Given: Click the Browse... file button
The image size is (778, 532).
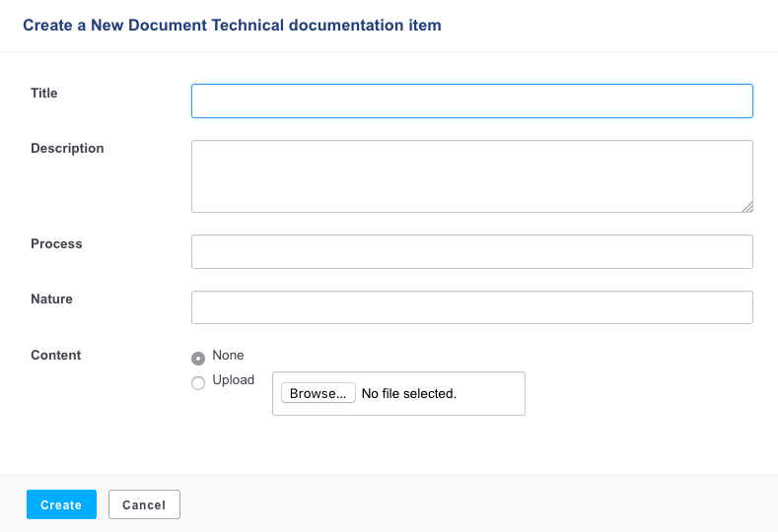Looking at the screenshot, I should (318, 393).
